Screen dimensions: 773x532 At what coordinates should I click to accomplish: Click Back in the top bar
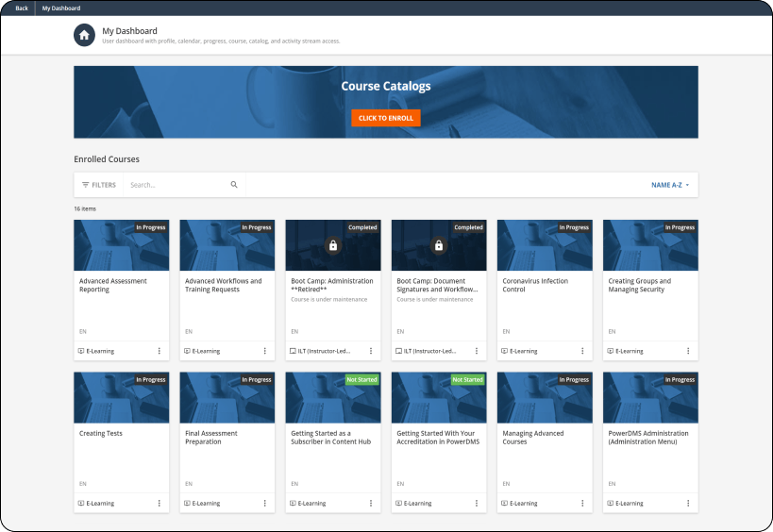pyautogui.click(x=22, y=8)
